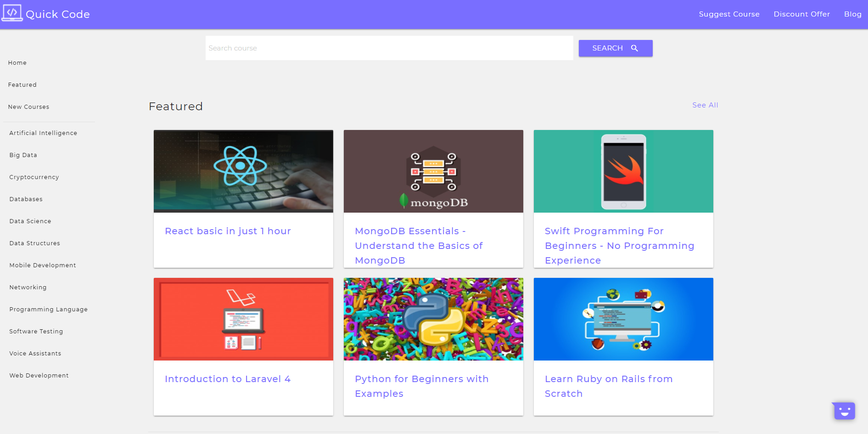Image resolution: width=868 pixels, height=434 pixels.
Task: Select Featured in the sidebar
Action: [22, 85]
